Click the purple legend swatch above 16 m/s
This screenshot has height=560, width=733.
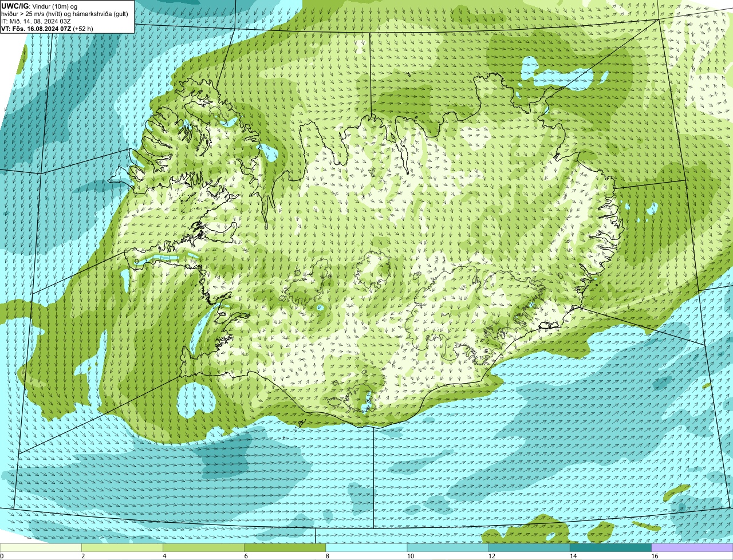692,548
